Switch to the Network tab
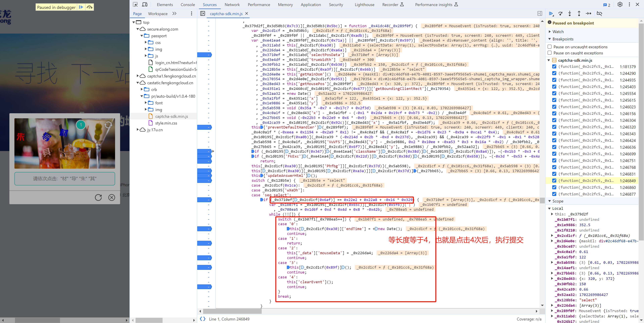Screen dimensions: 644x323 click(232, 5)
